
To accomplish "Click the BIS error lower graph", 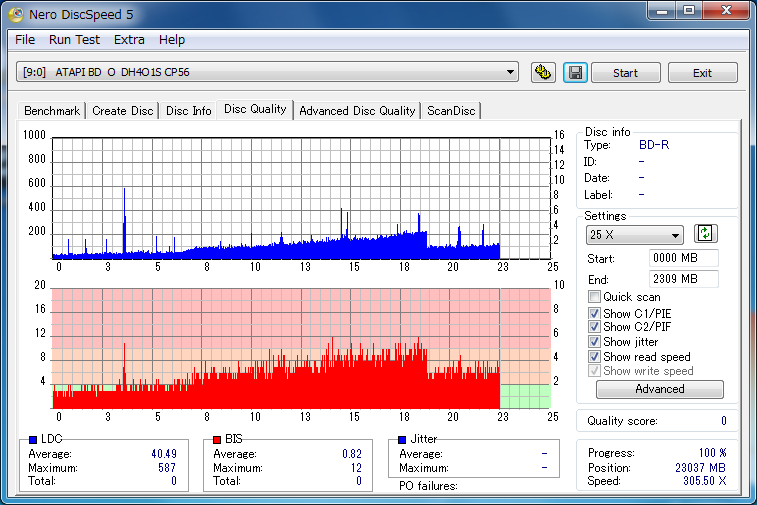I will pos(301,349).
